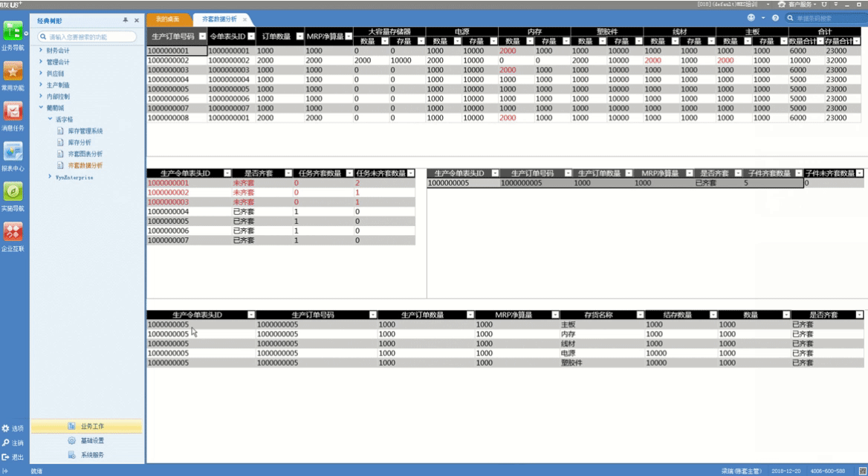Click the 系统服务 server icon

pyautogui.click(x=71, y=455)
